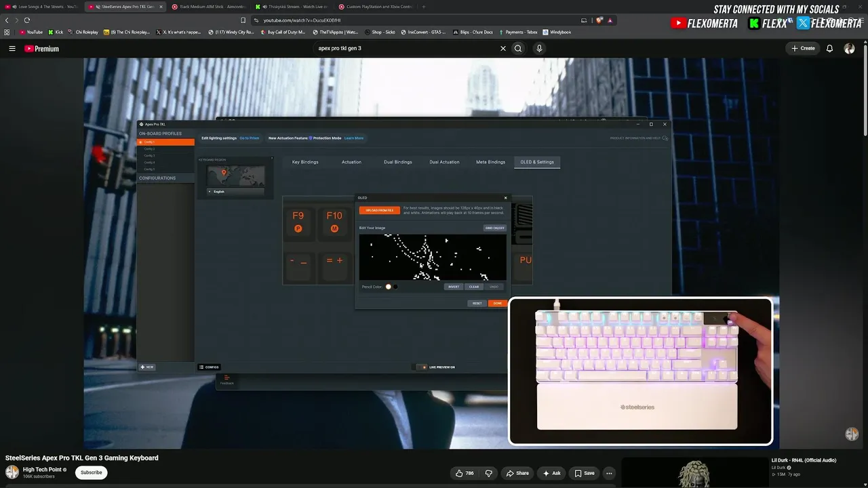Select Config 2 on-board profile

point(166,149)
